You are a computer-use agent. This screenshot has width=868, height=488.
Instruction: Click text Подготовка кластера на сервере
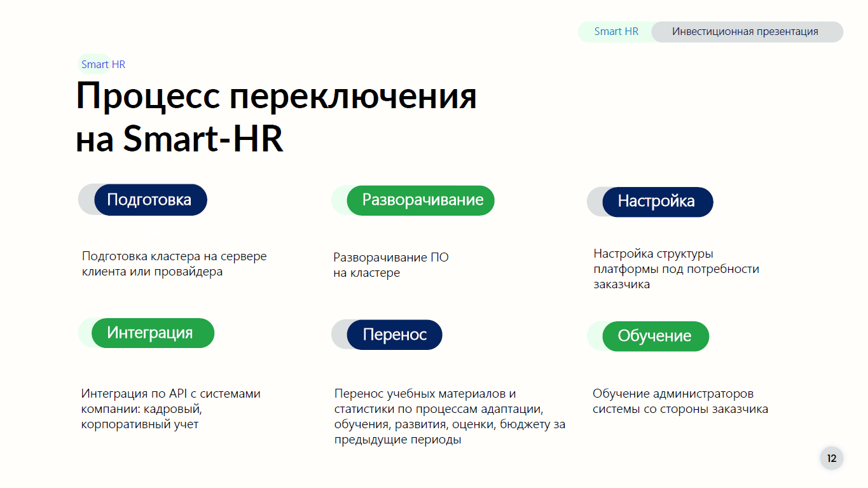(x=174, y=256)
